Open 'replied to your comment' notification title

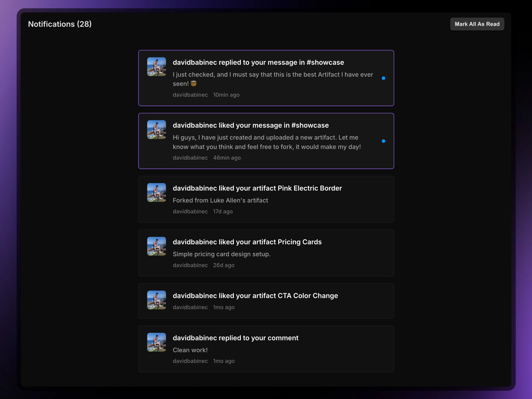(236, 338)
